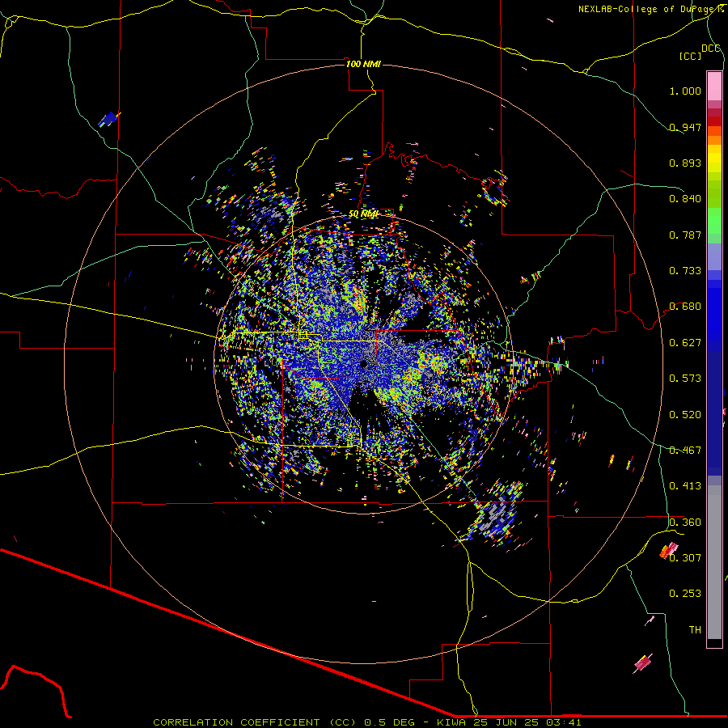Image resolution: width=728 pixels, height=728 pixels.
Task: Click the 0.360 scale value
Action: click(685, 523)
